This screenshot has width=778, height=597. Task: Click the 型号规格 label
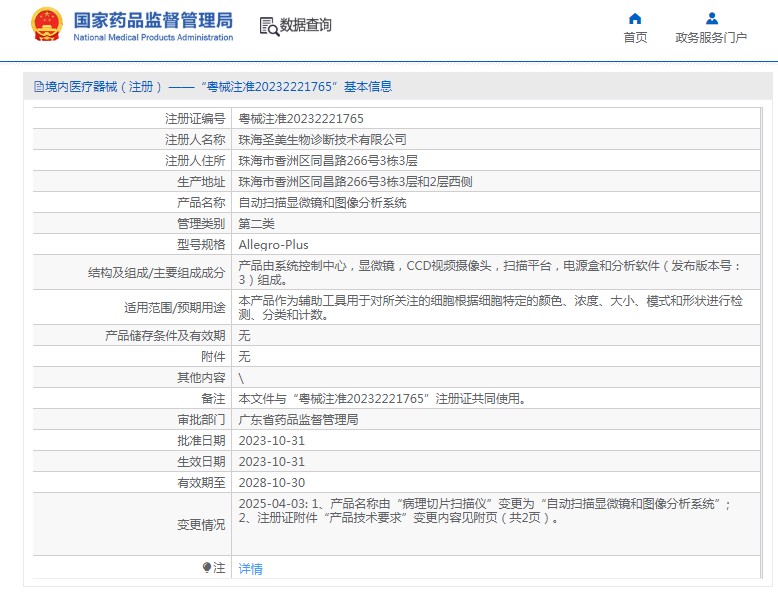[x=201, y=245]
